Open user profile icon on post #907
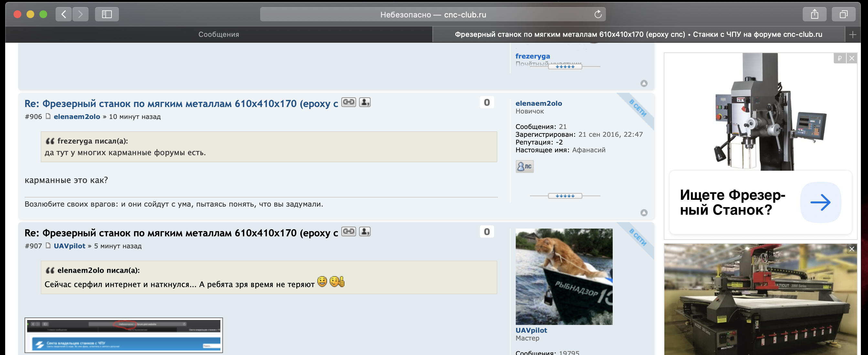 coord(365,231)
